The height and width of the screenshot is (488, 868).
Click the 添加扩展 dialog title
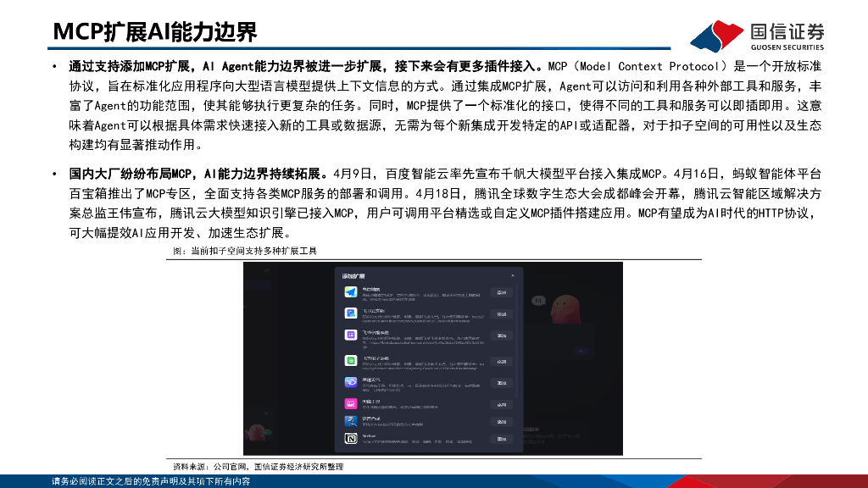pyautogui.click(x=353, y=276)
